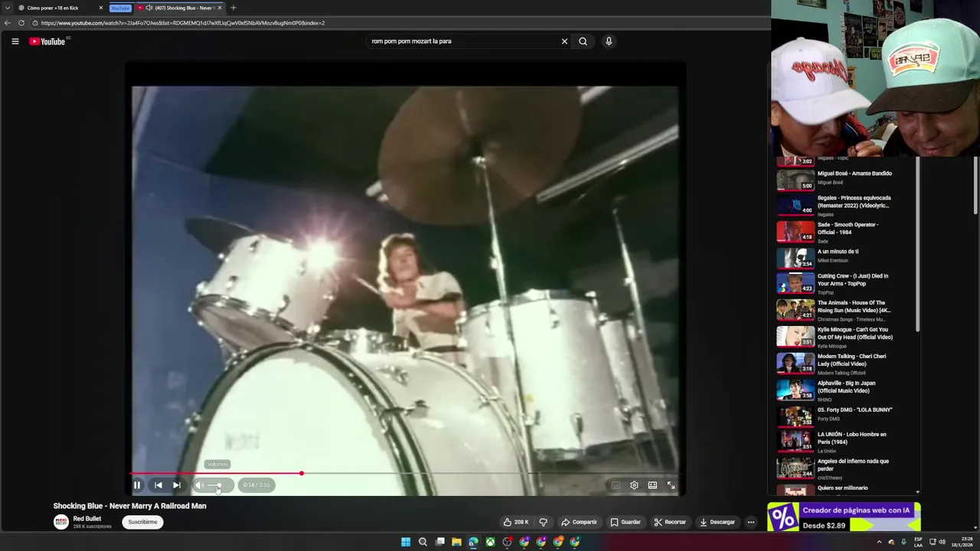Go to the previous video in playlist

pyautogui.click(x=158, y=485)
